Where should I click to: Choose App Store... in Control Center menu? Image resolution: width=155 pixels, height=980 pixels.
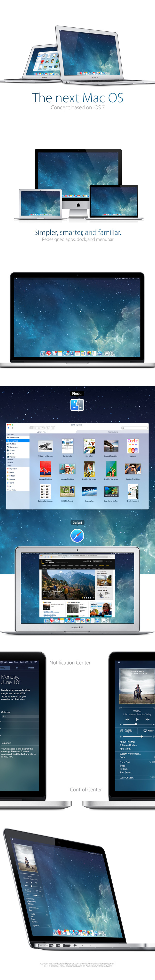coord(125,749)
